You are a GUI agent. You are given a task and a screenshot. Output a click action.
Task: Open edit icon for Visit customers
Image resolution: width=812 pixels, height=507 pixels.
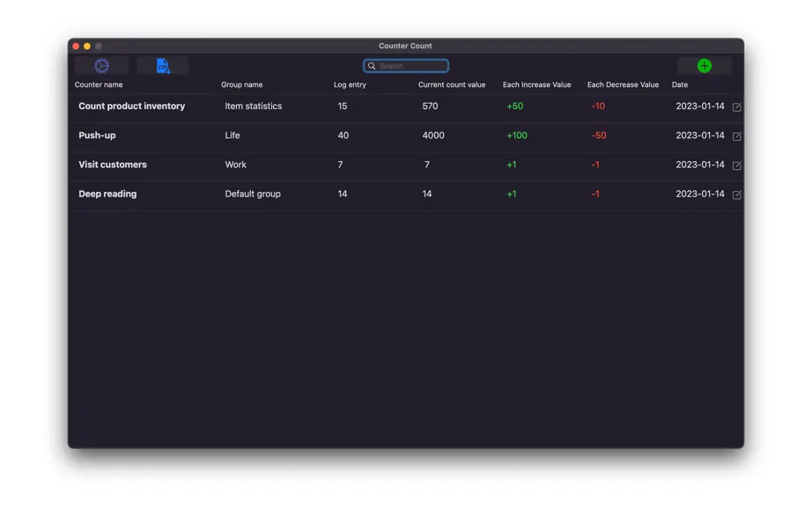[737, 165]
